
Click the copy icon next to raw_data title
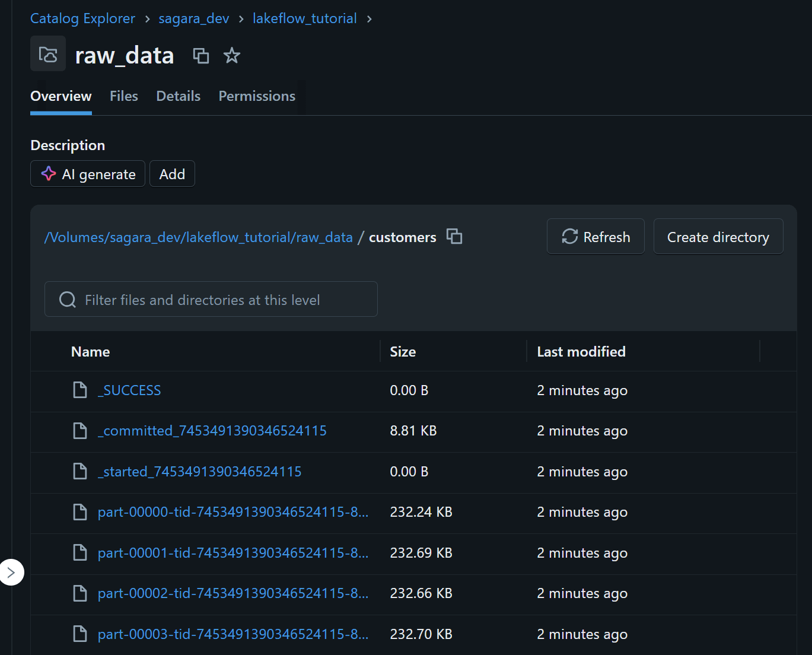tap(201, 56)
